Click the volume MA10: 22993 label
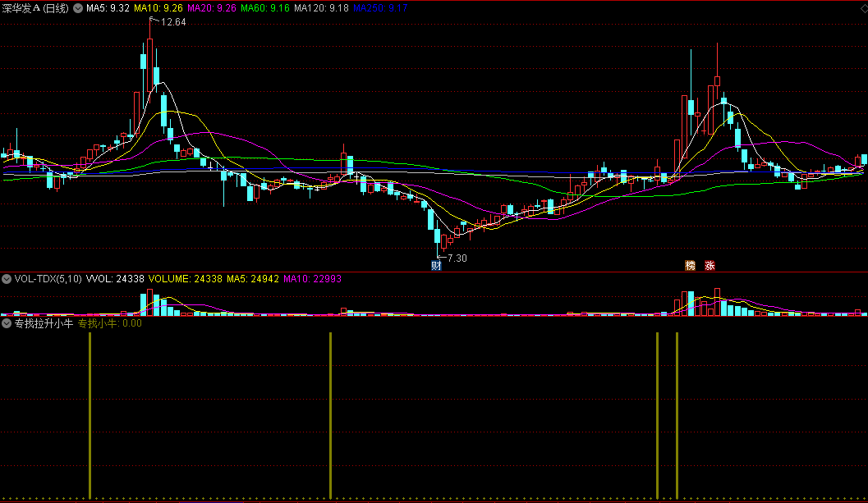This screenshot has height=503, width=868. coord(312,279)
